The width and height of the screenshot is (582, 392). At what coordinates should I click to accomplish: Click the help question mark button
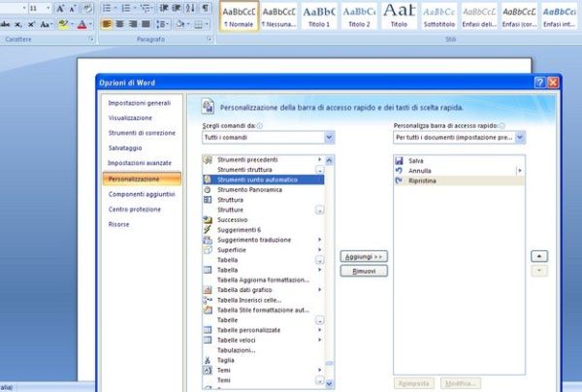(x=539, y=83)
